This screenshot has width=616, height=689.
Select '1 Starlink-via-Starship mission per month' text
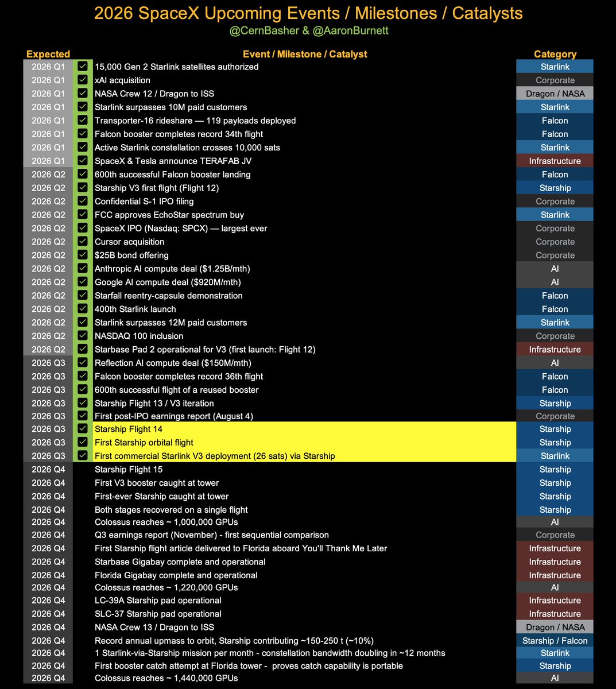[270, 653]
